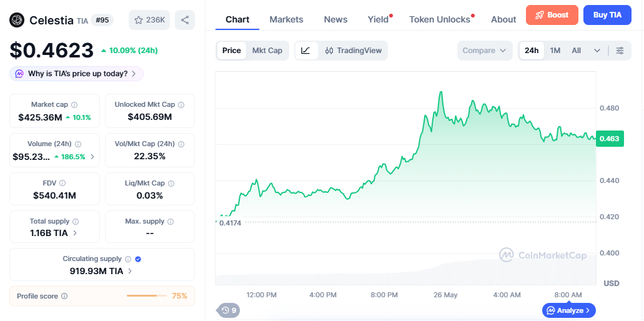Click the 22.35% Vol/Mkt Cap value
The image size is (644, 321).
150,156
